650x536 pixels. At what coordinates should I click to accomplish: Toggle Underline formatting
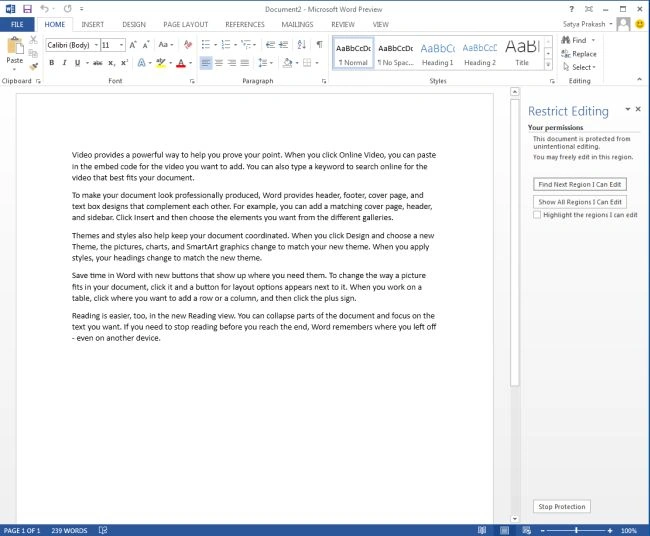[x=77, y=63]
